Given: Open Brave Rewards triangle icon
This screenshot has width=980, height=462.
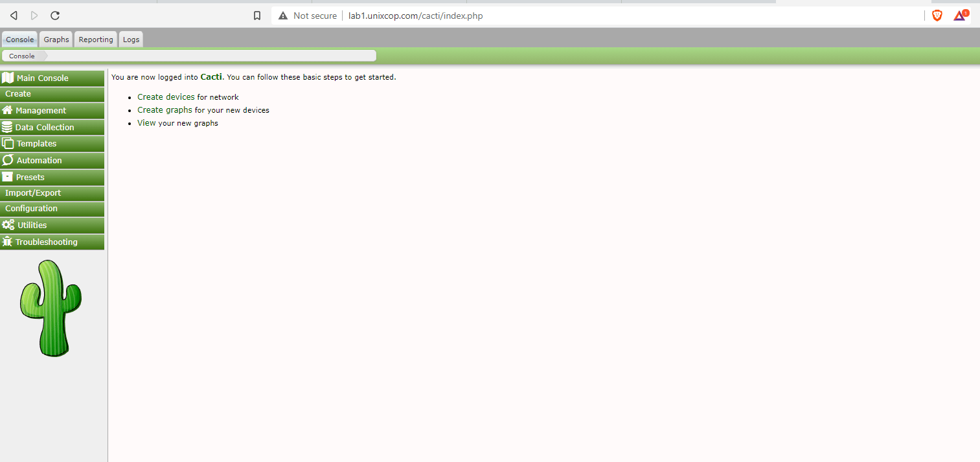Looking at the screenshot, I should coord(960,16).
